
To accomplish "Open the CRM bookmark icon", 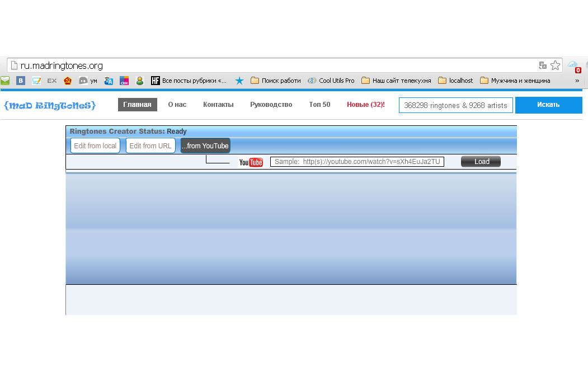I will coord(124,81).
